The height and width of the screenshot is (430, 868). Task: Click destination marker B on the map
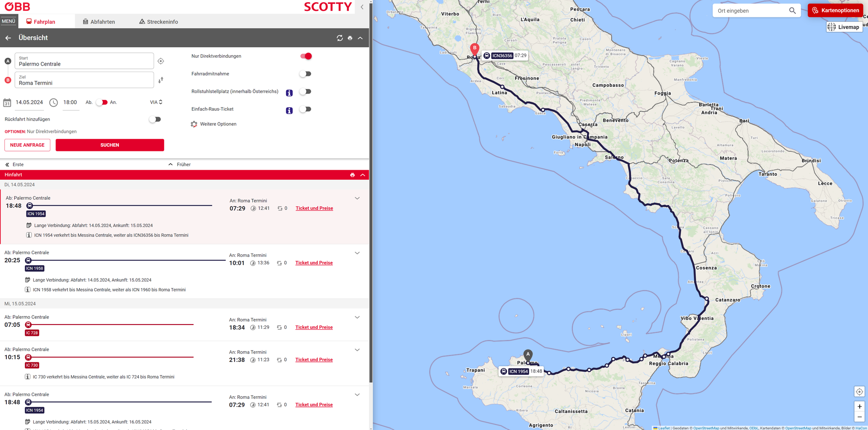point(475,49)
